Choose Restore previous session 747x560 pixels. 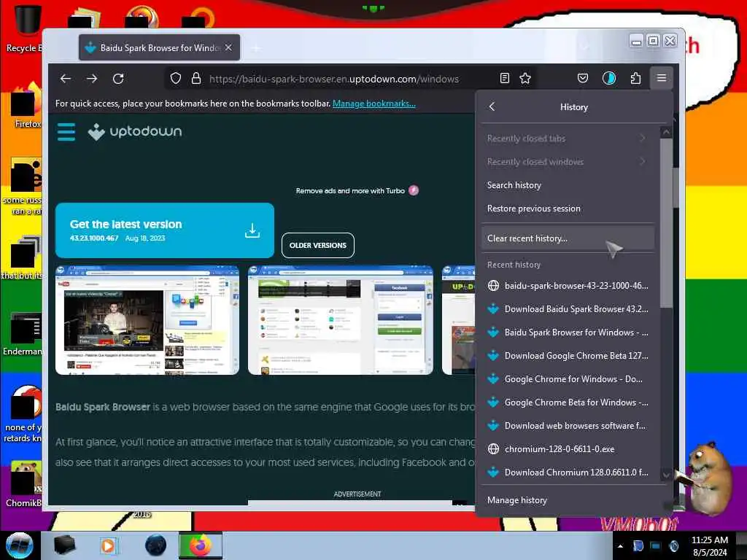point(568,209)
